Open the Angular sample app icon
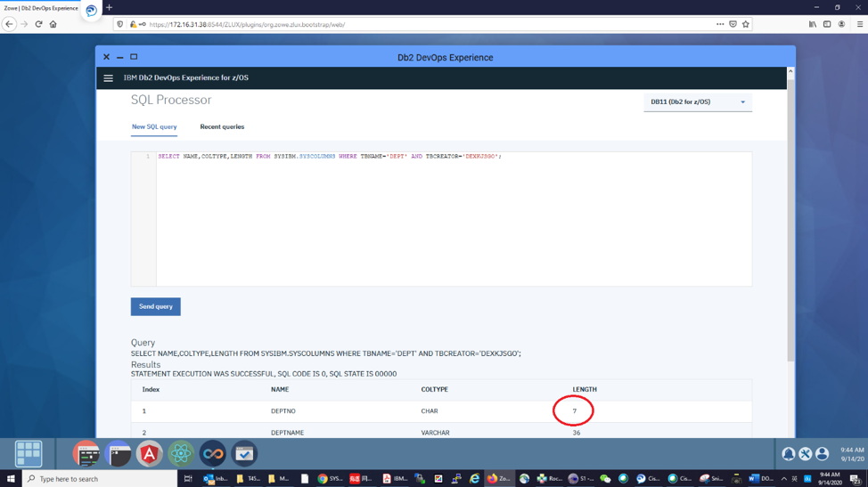868x487 pixels. (x=149, y=454)
